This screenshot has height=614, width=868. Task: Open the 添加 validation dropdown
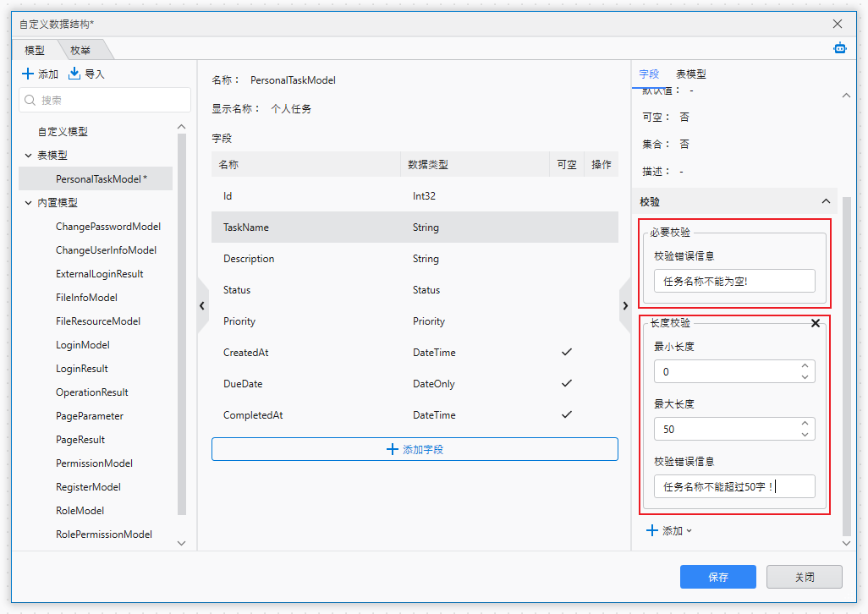tap(670, 531)
